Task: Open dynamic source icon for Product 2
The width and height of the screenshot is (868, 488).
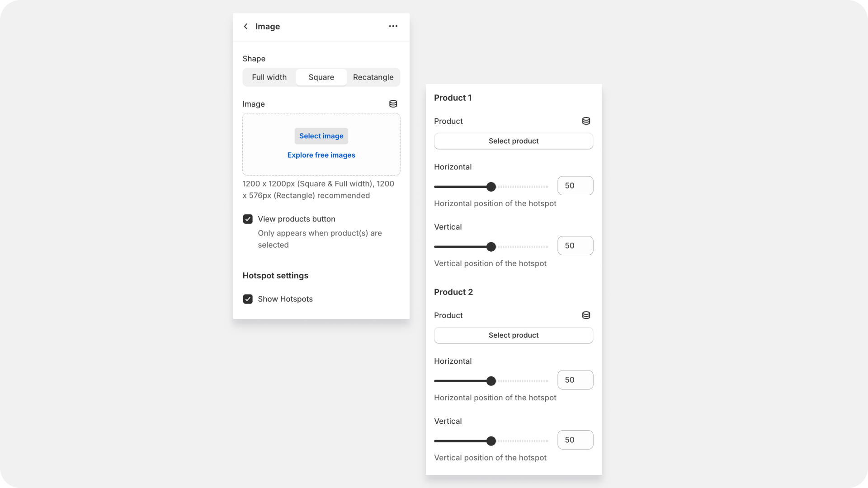Action: [x=586, y=315]
